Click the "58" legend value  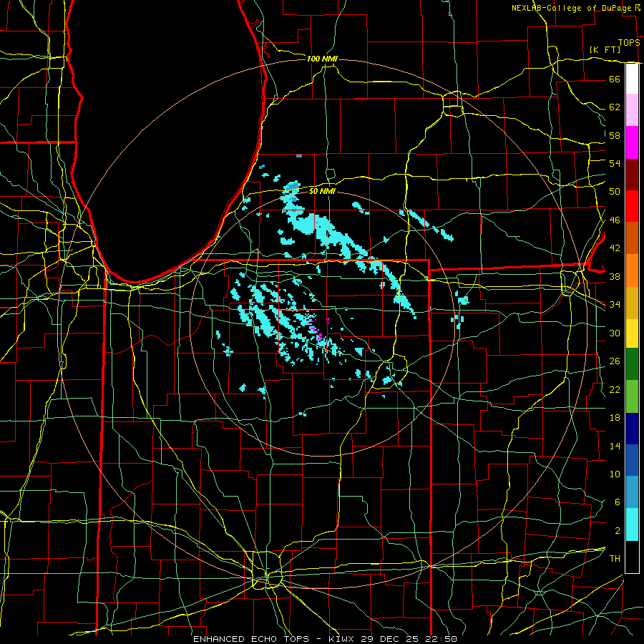tap(615, 135)
